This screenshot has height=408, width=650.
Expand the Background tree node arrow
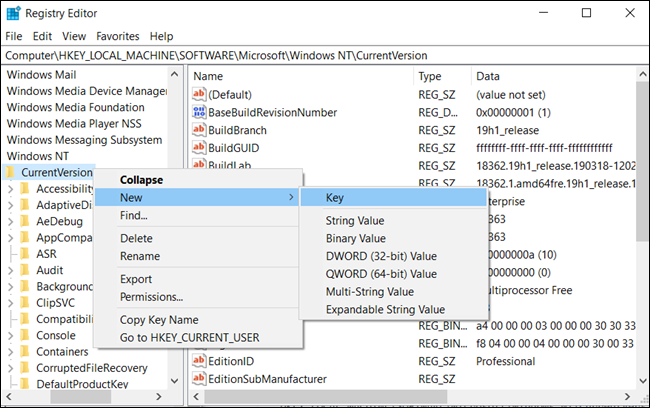11,287
